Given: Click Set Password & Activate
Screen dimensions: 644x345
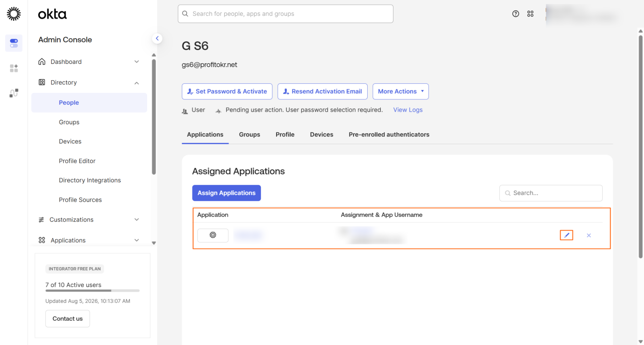Looking at the screenshot, I should [227, 92].
